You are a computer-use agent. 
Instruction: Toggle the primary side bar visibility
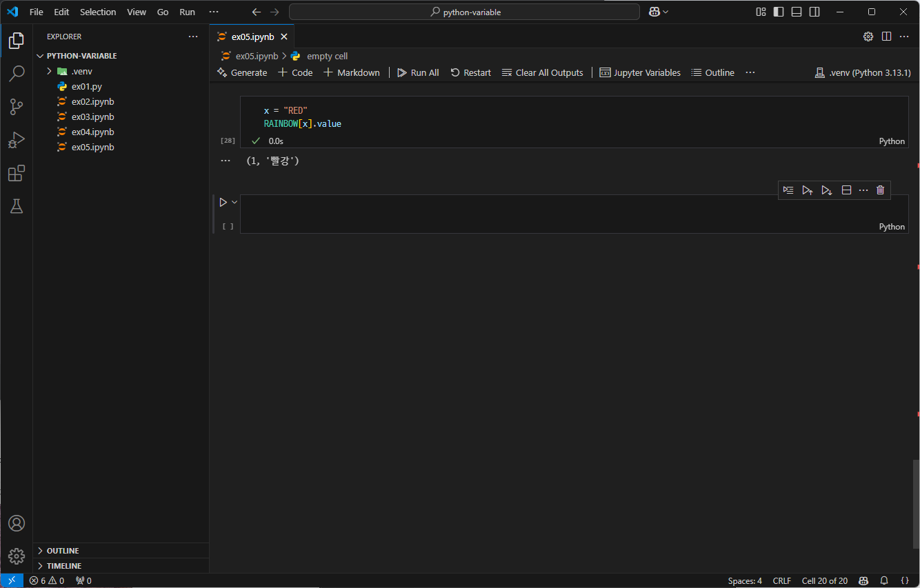[779, 12]
